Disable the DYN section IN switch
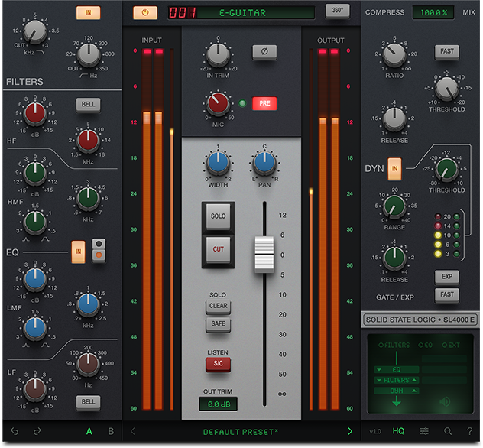Image resolution: width=483 pixels, height=448 pixels. (395, 167)
